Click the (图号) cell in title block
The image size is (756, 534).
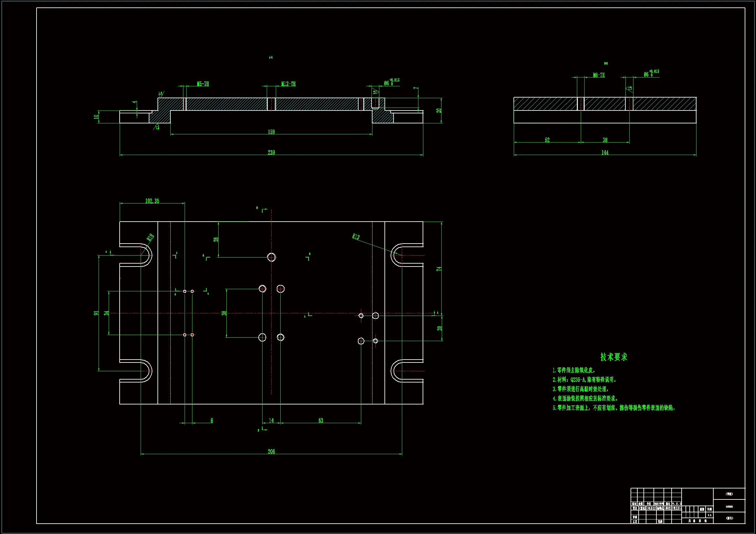tap(729, 518)
